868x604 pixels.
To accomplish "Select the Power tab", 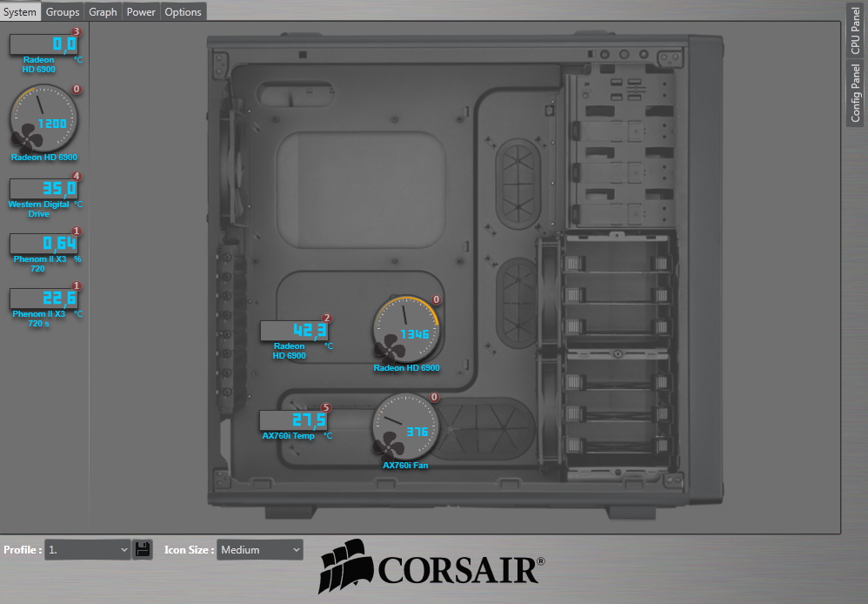I will 141,11.
